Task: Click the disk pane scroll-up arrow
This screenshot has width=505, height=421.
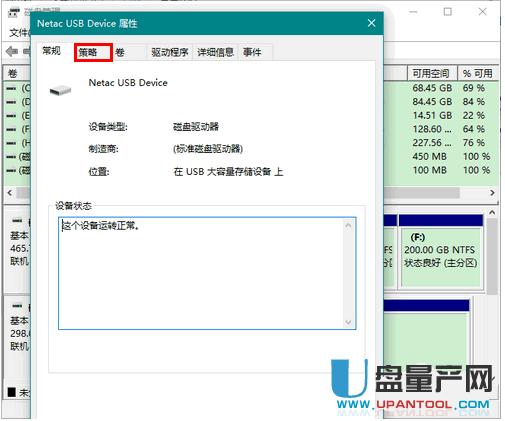Action: [492, 212]
